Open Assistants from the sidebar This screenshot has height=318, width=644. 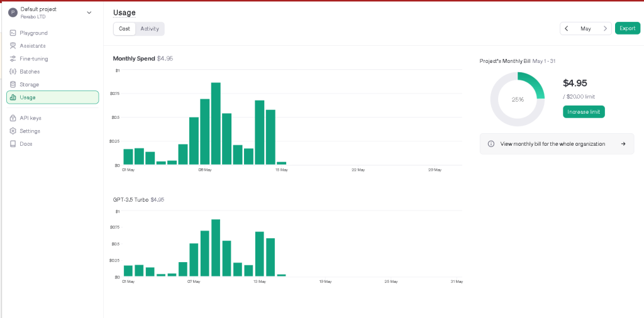53,46
